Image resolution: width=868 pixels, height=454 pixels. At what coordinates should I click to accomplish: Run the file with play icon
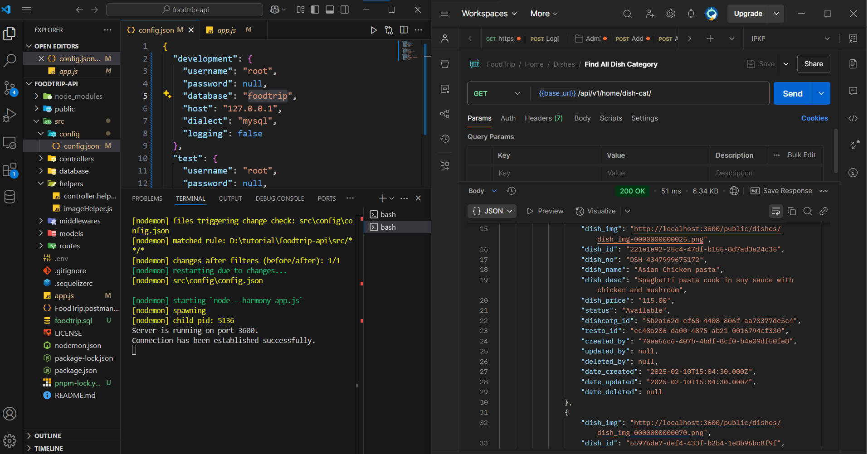[x=374, y=30]
